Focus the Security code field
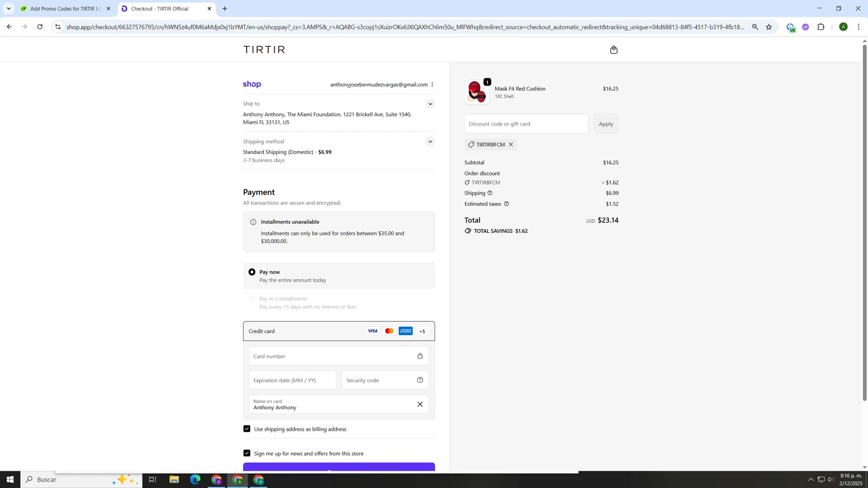The height and width of the screenshot is (488, 868). (x=385, y=380)
